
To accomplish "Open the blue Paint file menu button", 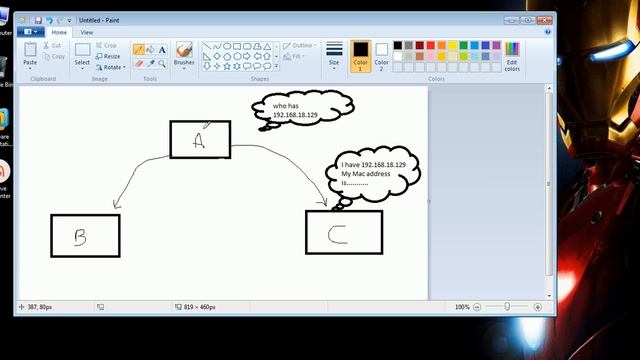I will pos(31,32).
